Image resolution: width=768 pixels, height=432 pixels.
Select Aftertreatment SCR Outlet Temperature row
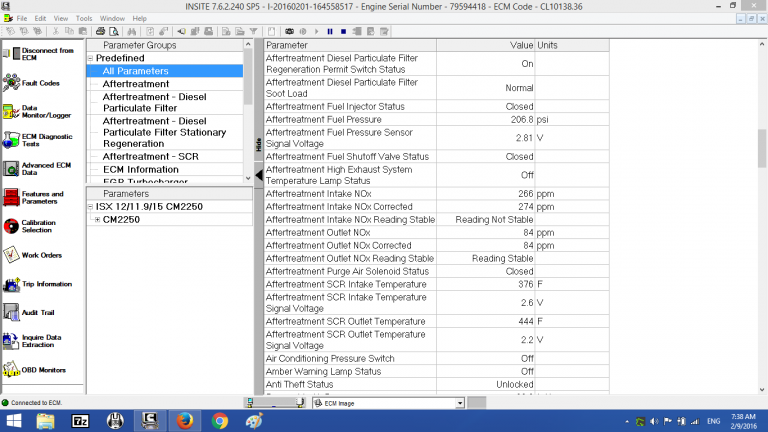pyautogui.click(x=437, y=321)
